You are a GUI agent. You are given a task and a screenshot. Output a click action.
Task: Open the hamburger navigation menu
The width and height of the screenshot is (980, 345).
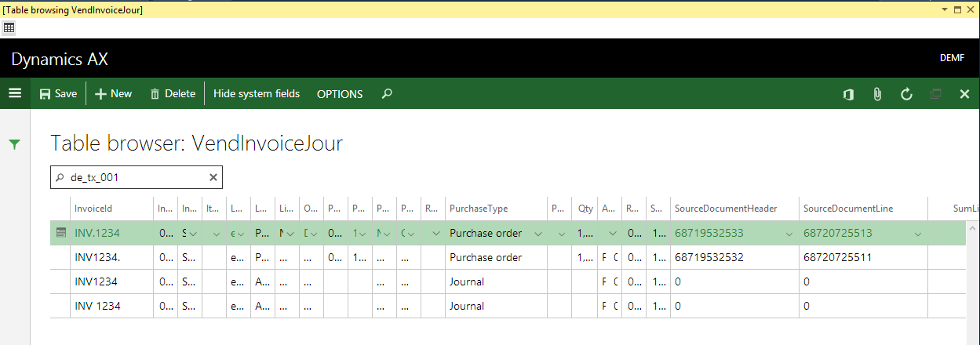pos(15,93)
